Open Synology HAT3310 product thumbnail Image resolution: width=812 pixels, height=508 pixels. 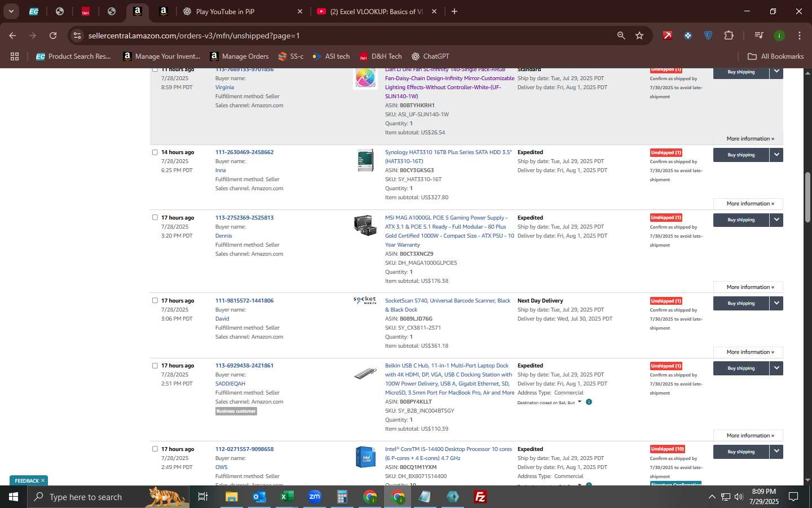(365, 160)
